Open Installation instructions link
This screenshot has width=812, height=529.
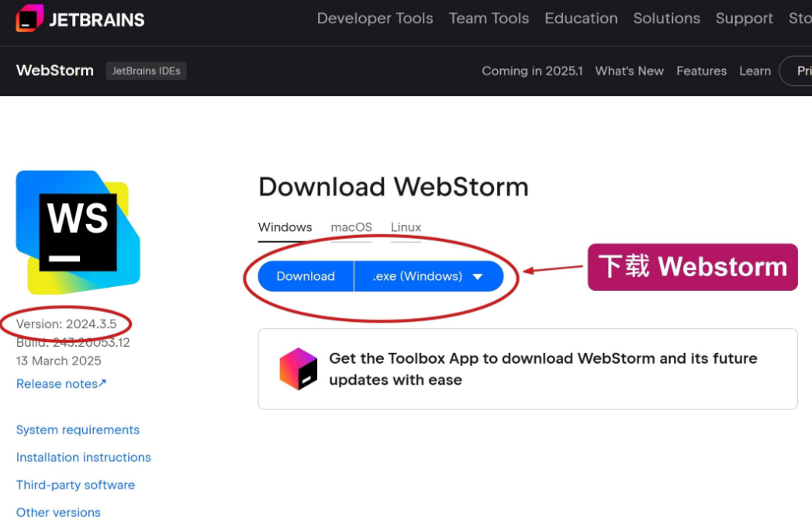(84, 457)
